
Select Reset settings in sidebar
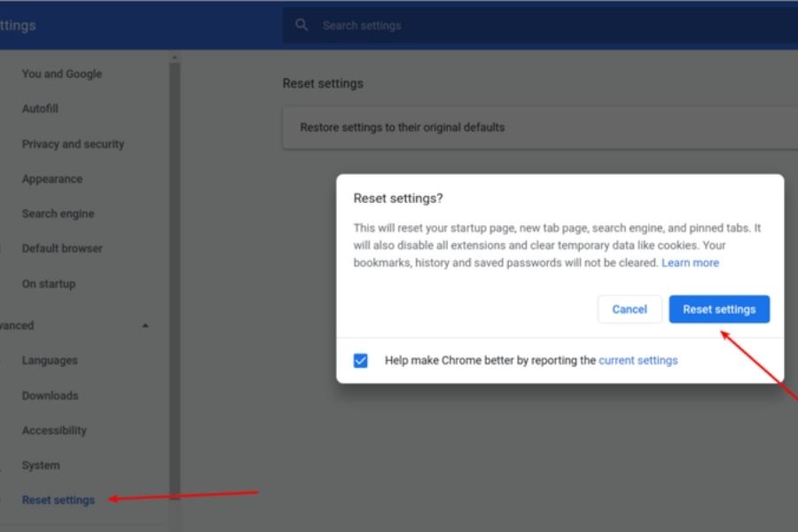(x=58, y=500)
